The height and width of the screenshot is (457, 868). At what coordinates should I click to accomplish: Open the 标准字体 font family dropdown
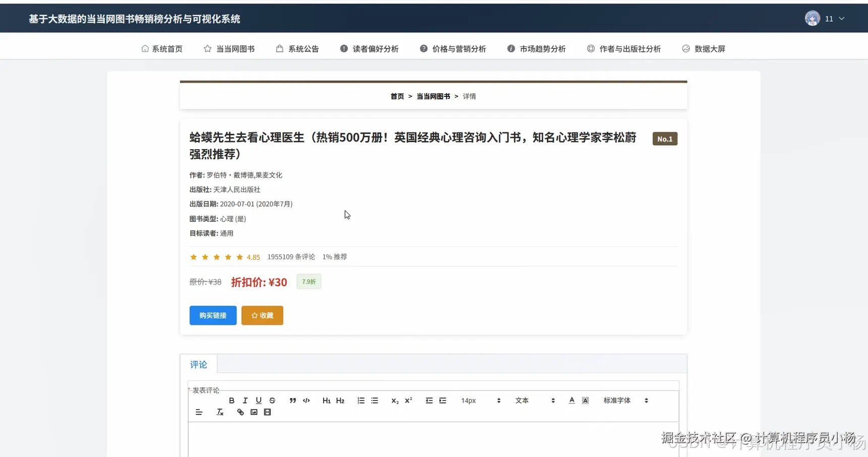625,401
